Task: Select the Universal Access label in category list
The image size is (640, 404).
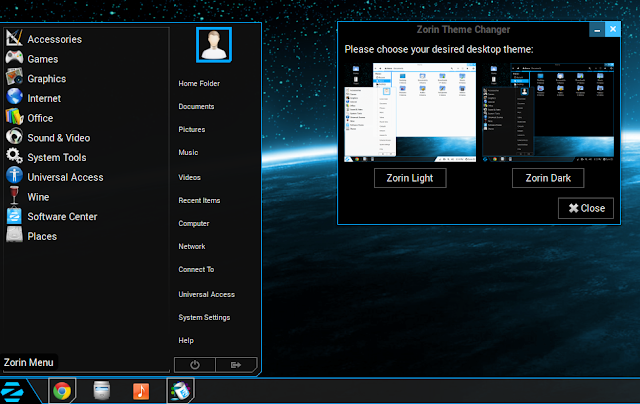Action: pyautogui.click(x=65, y=178)
